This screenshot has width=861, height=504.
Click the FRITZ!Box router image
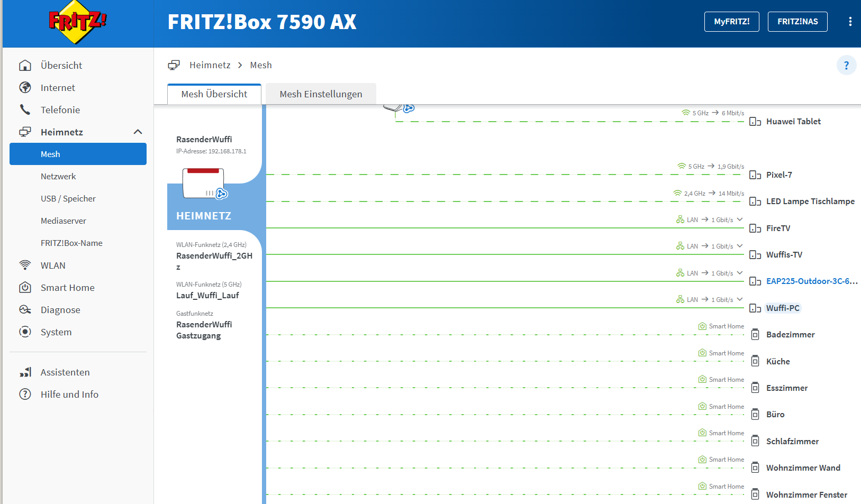(x=205, y=184)
